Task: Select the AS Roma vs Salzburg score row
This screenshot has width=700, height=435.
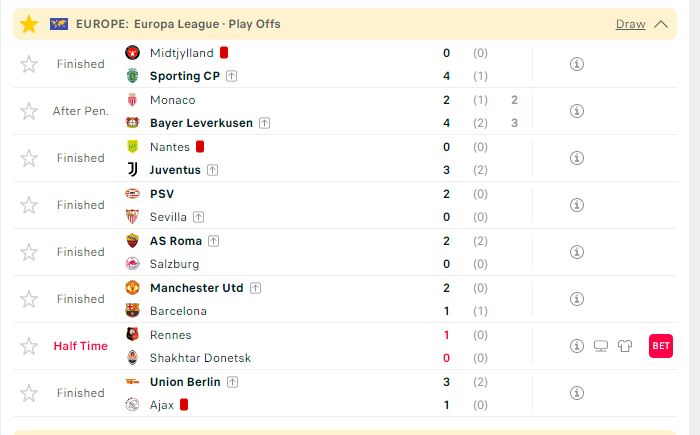Action: coord(345,252)
